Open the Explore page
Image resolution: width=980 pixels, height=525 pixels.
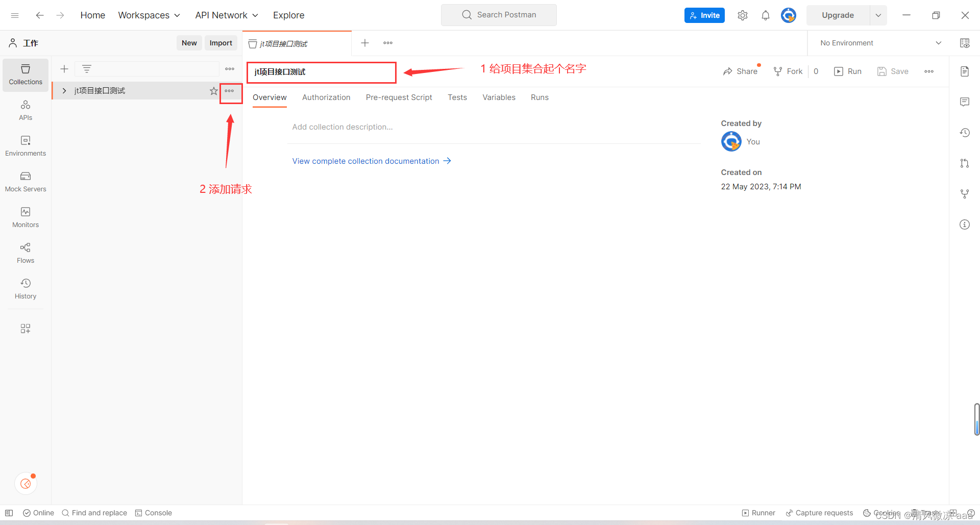(288, 15)
